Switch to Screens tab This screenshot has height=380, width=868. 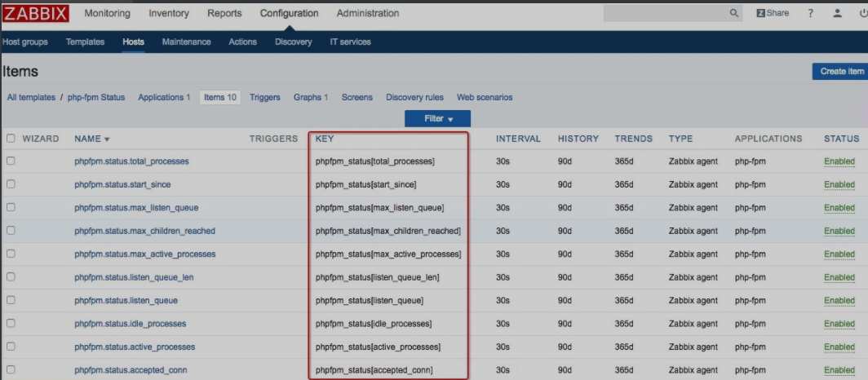coord(357,97)
